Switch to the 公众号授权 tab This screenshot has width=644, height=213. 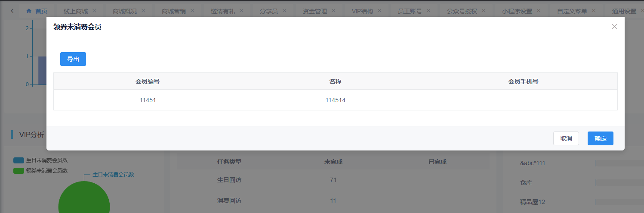[x=462, y=11]
